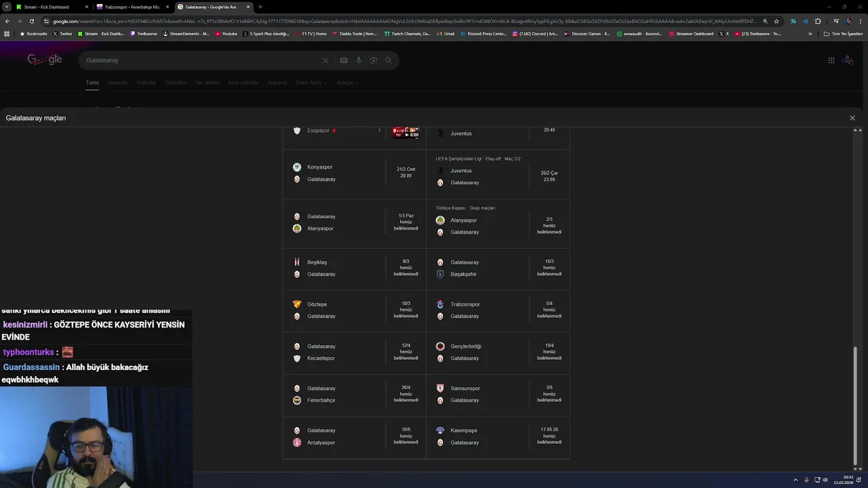Expand the Araçlar tools menu
The height and width of the screenshot is (488, 868).
pyautogui.click(x=347, y=83)
